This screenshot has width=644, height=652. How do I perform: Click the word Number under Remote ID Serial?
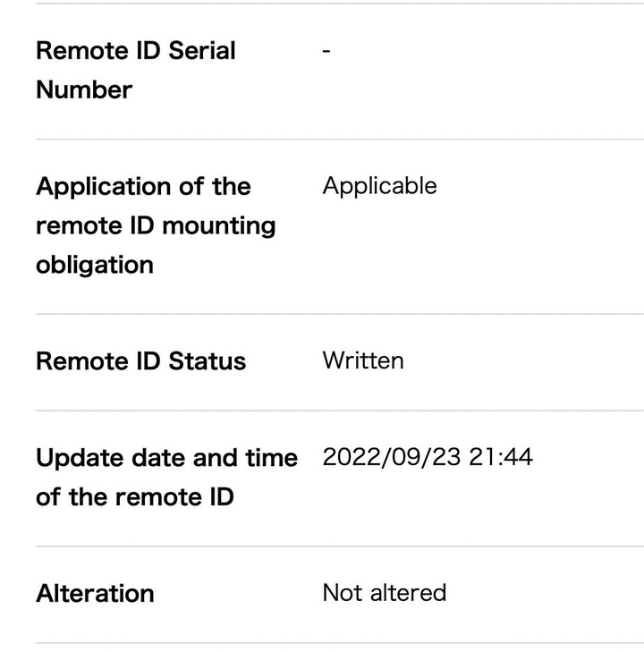[x=84, y=89]
